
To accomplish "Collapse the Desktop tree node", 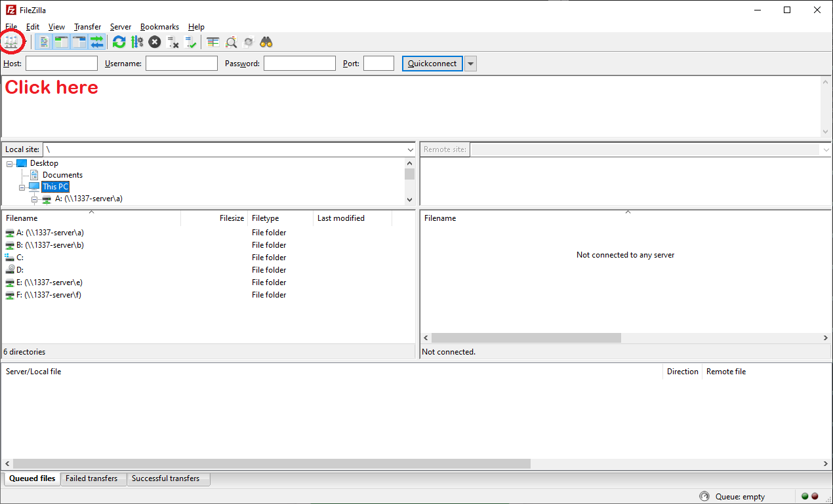I will point(10,163).
